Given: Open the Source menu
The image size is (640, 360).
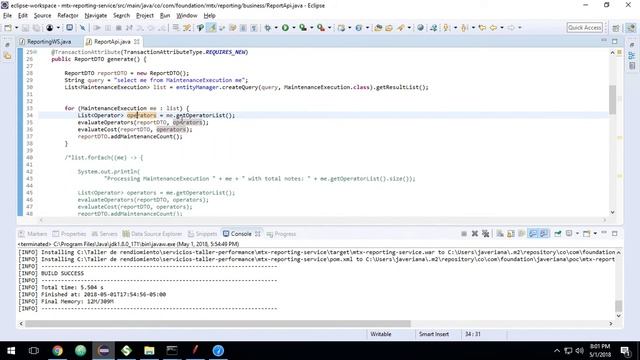Looking at the screenshot, I should (x=42, y=16).
